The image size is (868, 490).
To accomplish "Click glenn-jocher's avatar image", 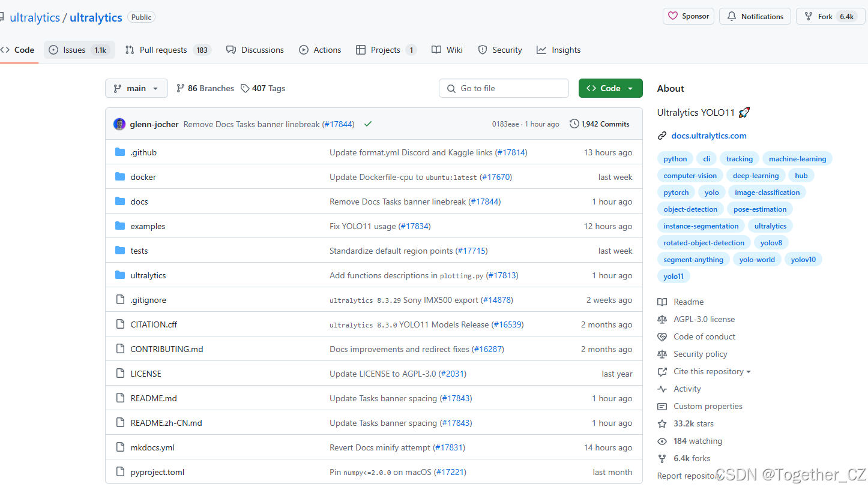I will point(119,124).
